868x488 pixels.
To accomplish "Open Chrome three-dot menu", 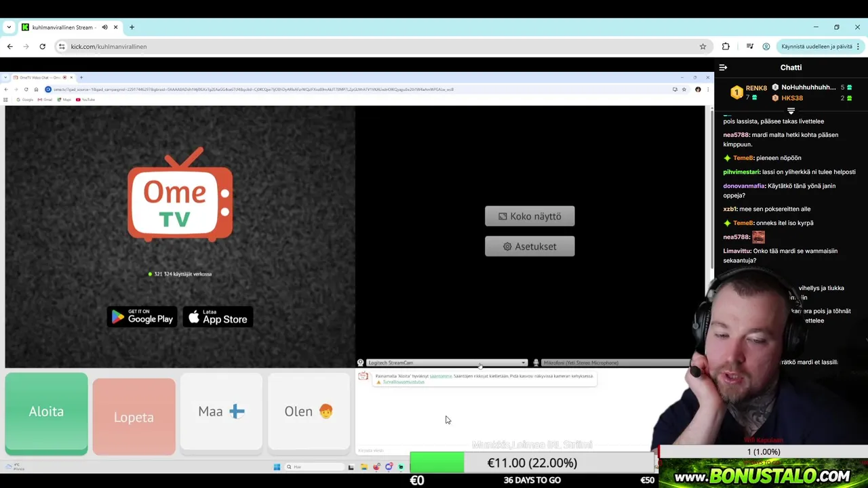I will [x=858, y=47].
